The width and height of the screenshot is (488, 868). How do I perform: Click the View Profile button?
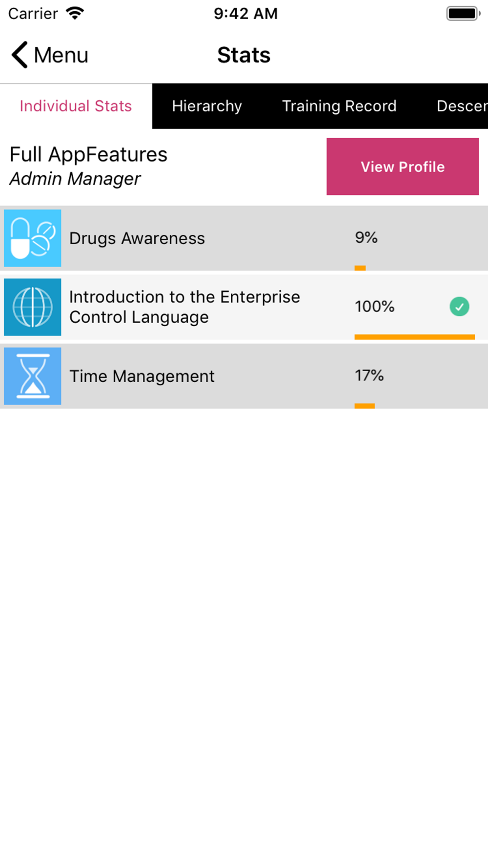(403, 166)
